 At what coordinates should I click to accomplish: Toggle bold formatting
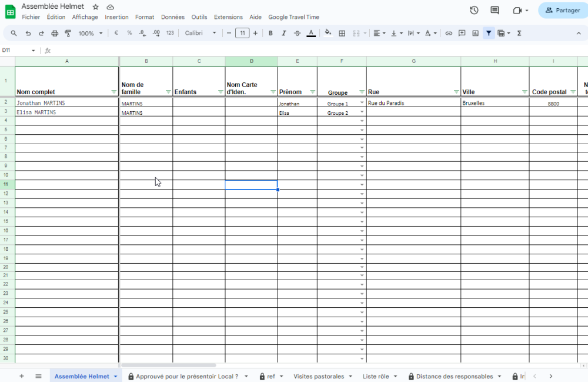[x=270, y=33]
